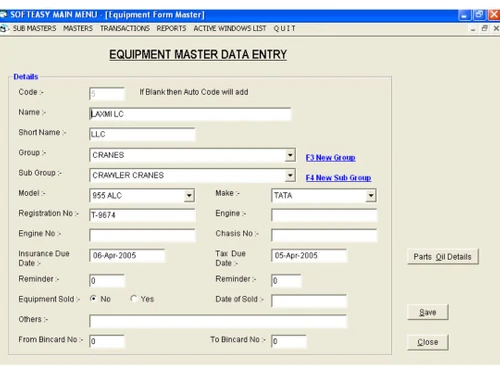Image resolution: width=500 pixels, height=375 pixels.
Task: Click the 'If Blank then Auto Code will add' text
Action: tap(194, 92)
